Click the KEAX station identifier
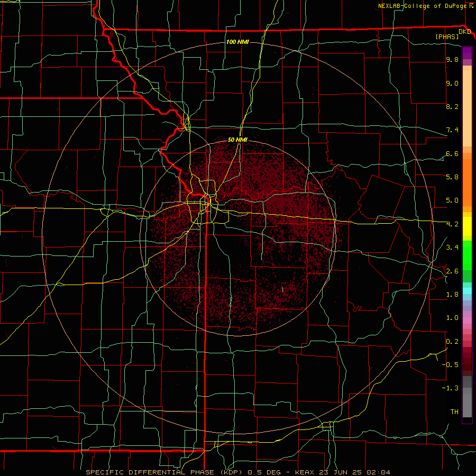This screenshot has height=476, width=476. click(x=305, y=472)
